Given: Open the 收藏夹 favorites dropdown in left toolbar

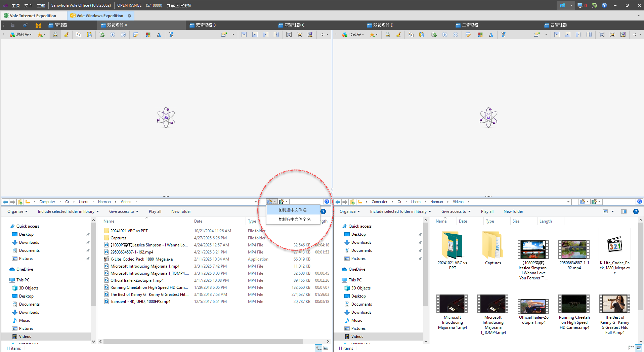Looking at the screenshot, I should pos(20,35).
